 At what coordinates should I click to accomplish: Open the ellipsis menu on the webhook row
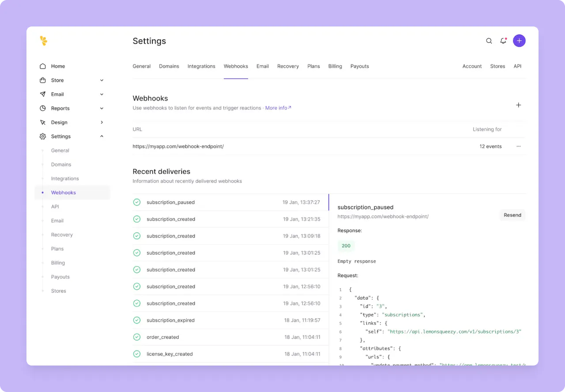(518, 146)
